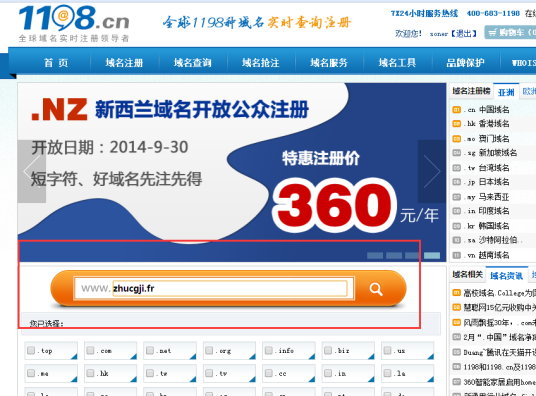Open the 域名注册 menu item

[124, 63]
